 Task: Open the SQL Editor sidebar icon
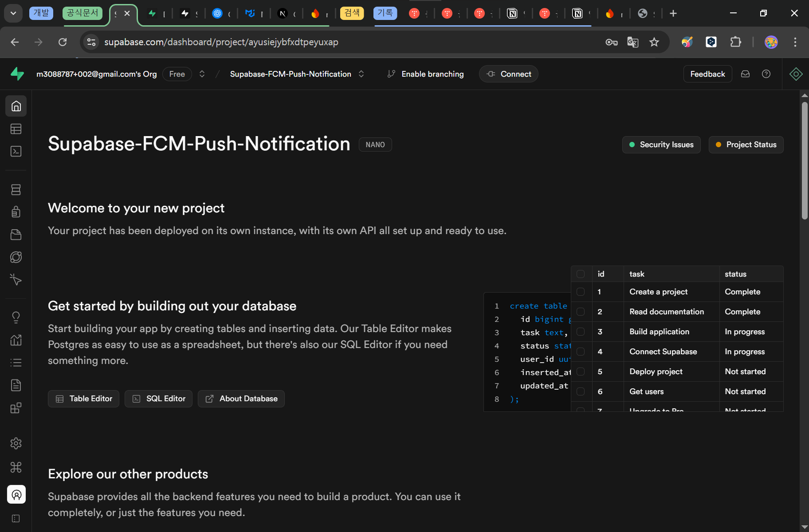[16, 152]
